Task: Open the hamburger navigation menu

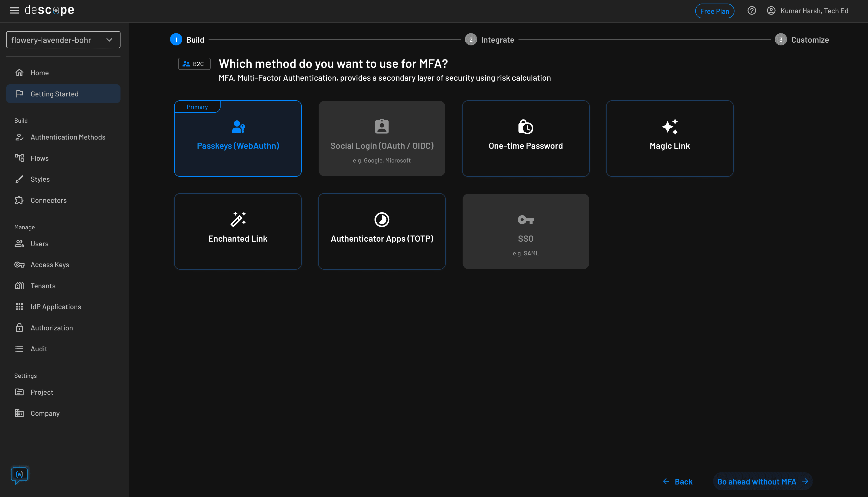Action: click(14, 10)
